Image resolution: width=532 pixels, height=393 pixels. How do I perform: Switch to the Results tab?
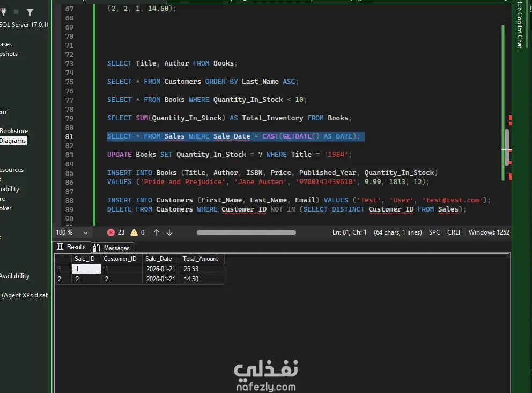[x=71, y=247]
